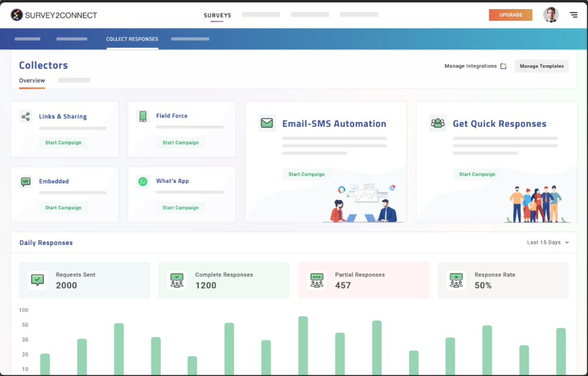Select the Links & Sharing share icon
The height and width of the screenshot is (376, 588).
[x=26, y=116]
